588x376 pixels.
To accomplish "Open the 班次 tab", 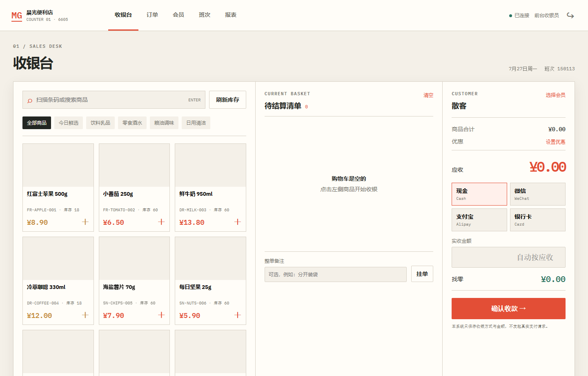I will (x=205, y=15).
